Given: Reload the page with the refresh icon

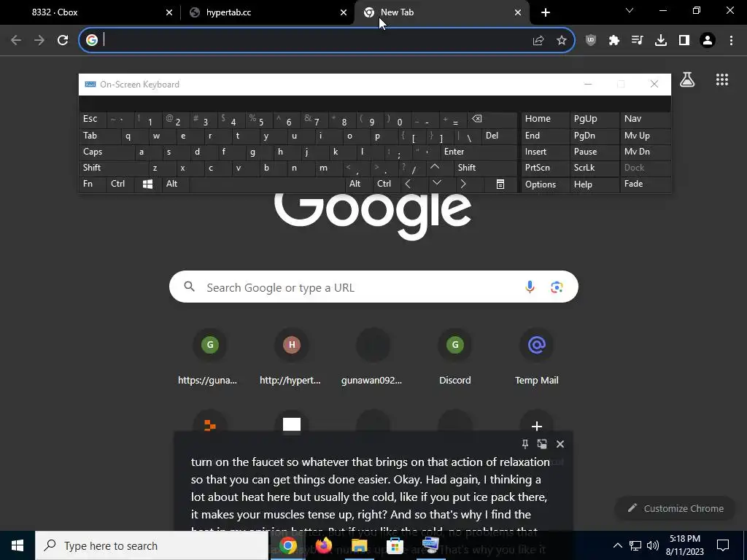Looking at the screenshot, I should [x=63, y=41].
